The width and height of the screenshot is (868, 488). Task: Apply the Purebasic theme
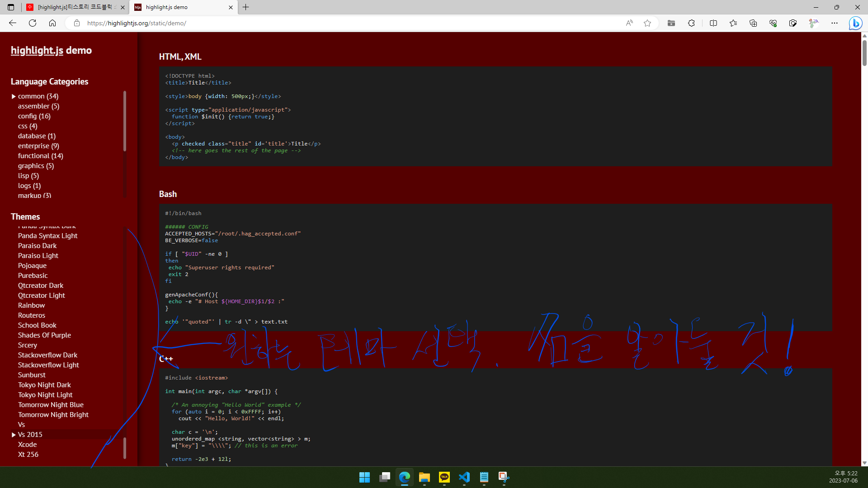pyautogui.click(x=33, y=276)
